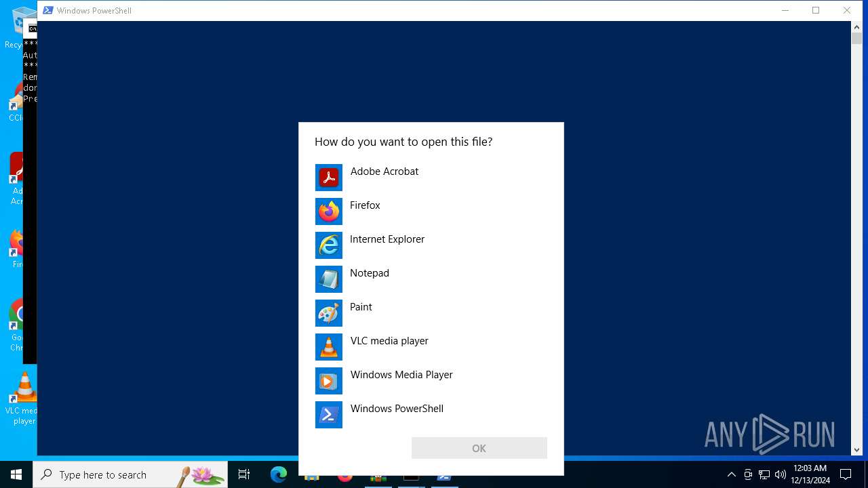Image resolution: width=868 pixels, height=488 pixels.
Task: Choose the Firefox icon in the app list
Action: pos(329,211)
